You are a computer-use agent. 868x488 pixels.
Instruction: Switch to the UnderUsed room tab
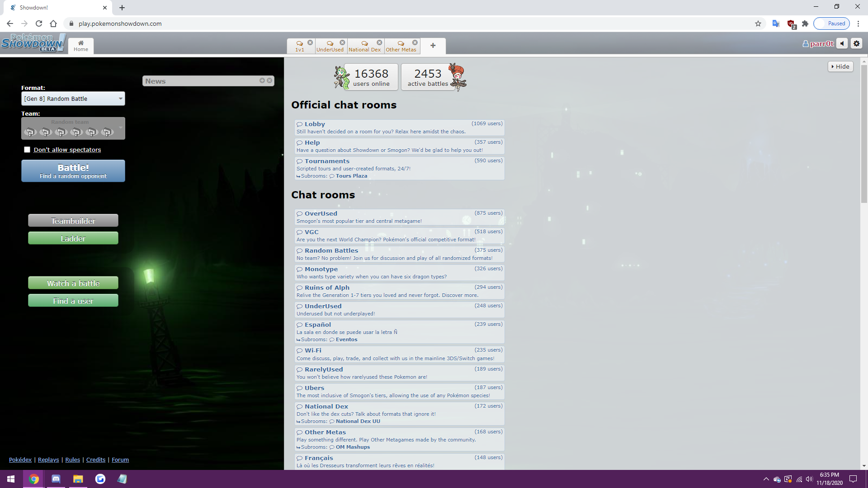pyautogui.click(x=330, y=46)
